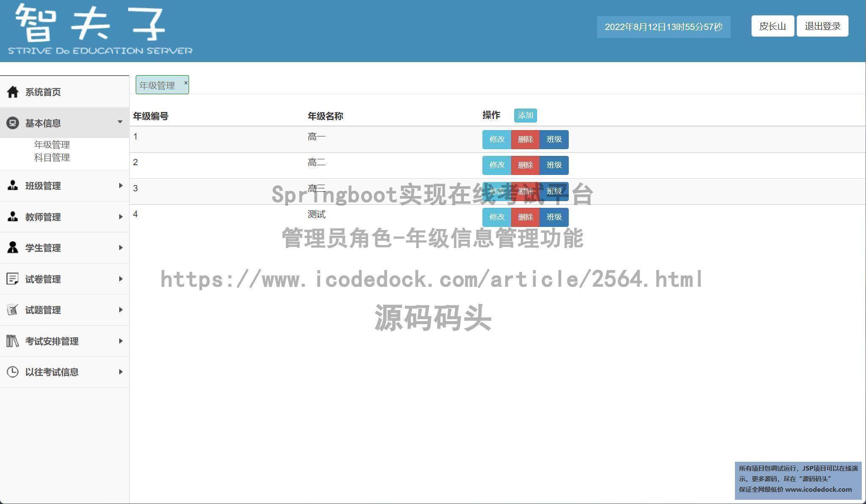This screenshot has width=866, height=504.
Task: Click the 教师管理 sidebar icon
Action: pyautogui.click(x=13, y=217)
